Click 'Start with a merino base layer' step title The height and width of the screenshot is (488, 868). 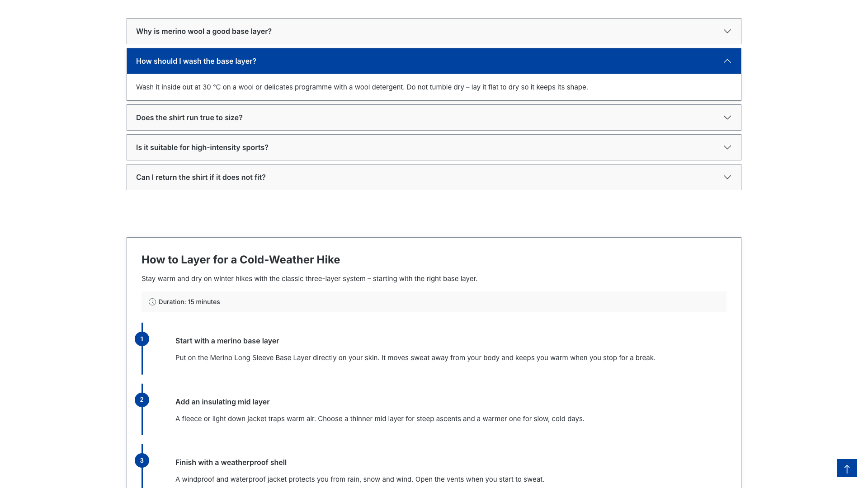227,341
